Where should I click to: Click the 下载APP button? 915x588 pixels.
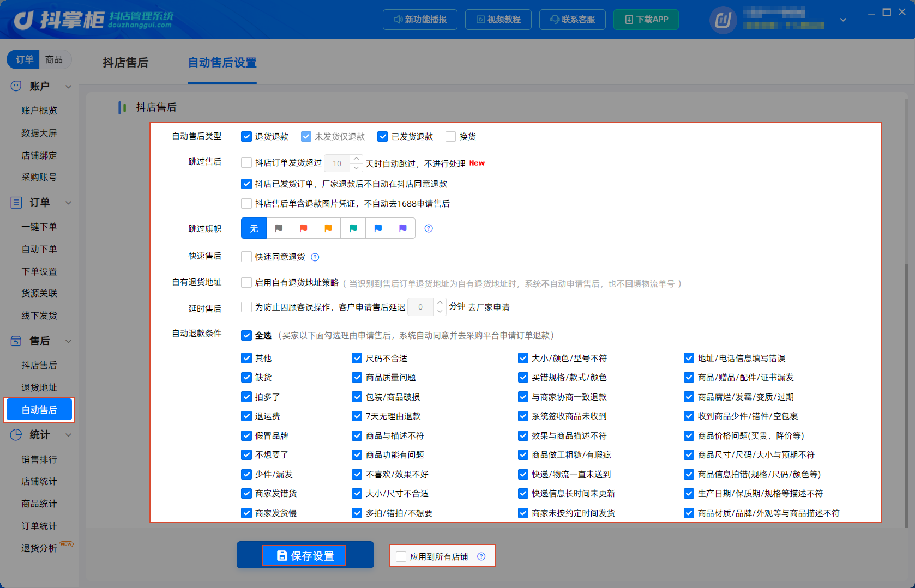[646, 20]
